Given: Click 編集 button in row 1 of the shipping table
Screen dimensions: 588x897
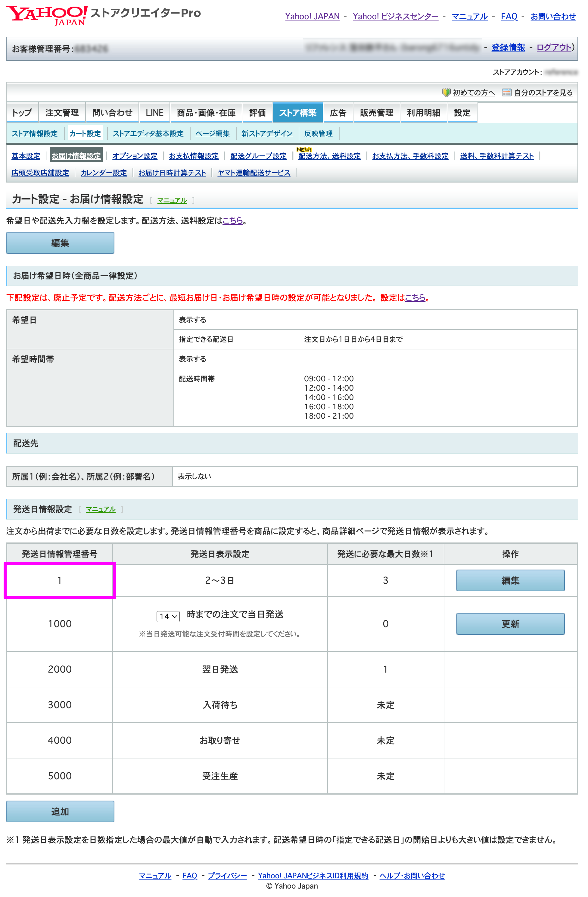Looking at the screenshot, I should 510,580.
